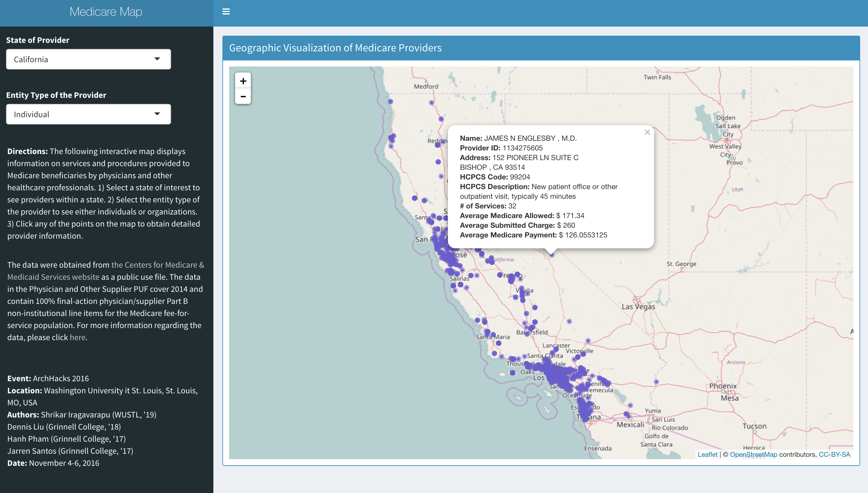The width and height of the screenshot is (868, 493).
Task: Close the provider info popup
Action: (647, 132)
